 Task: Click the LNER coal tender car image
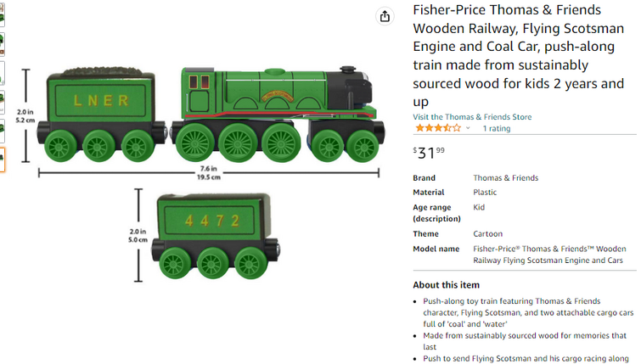[x=102, y=115]
